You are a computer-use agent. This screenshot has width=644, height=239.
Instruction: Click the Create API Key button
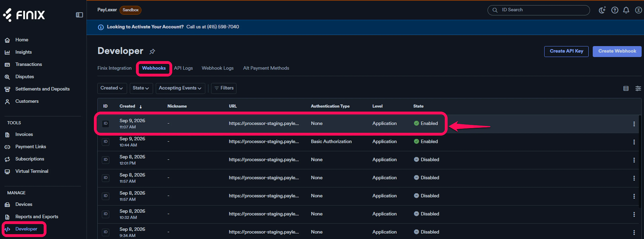[x=566, y=51]
